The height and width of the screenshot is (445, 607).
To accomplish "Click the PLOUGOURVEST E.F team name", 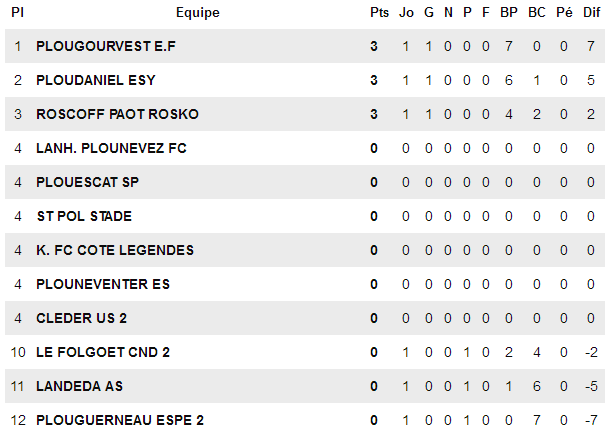I will click(x=106, y=46).
